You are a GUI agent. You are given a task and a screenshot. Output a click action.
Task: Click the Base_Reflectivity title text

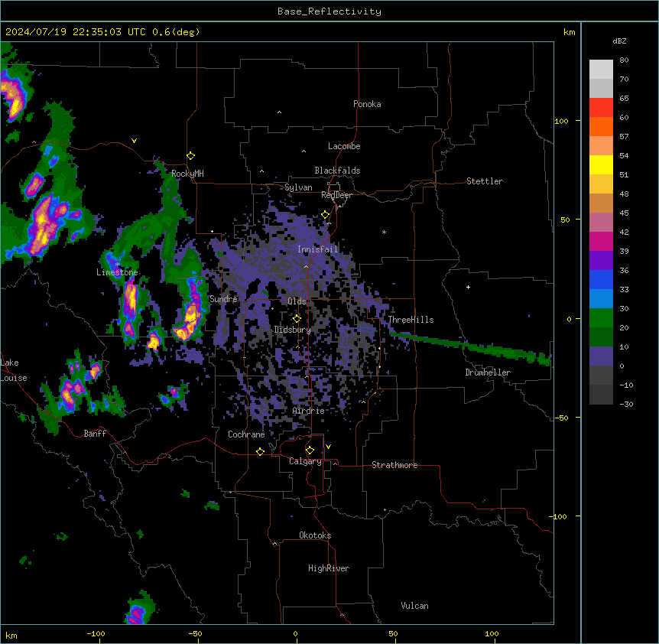[x=329, y=11]
